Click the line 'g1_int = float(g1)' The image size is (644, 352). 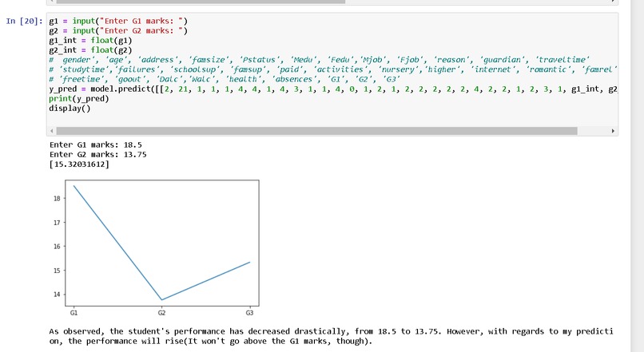coord(90,40)
